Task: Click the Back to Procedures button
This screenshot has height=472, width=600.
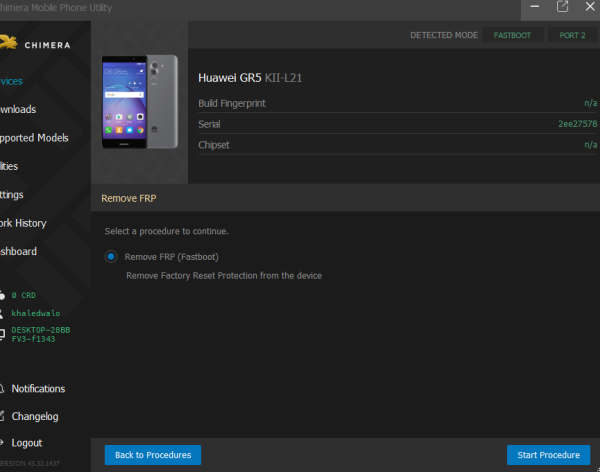Action: (x=153, y=455)
